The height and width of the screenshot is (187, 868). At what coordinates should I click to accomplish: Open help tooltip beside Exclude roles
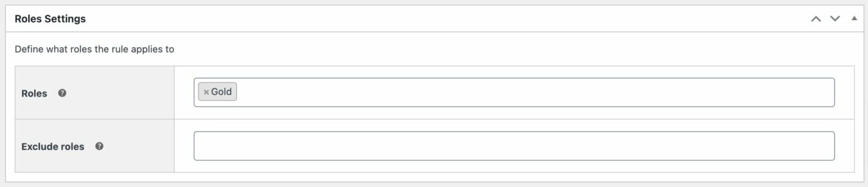click(99, 146)
